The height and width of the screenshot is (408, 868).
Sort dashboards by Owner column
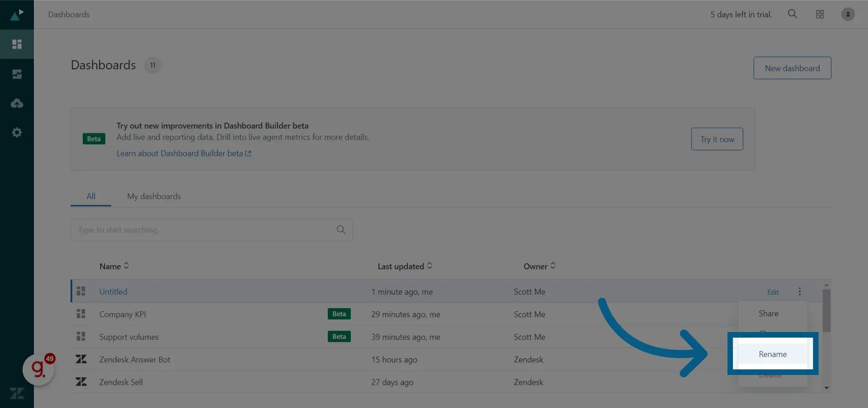coord(539,266)
